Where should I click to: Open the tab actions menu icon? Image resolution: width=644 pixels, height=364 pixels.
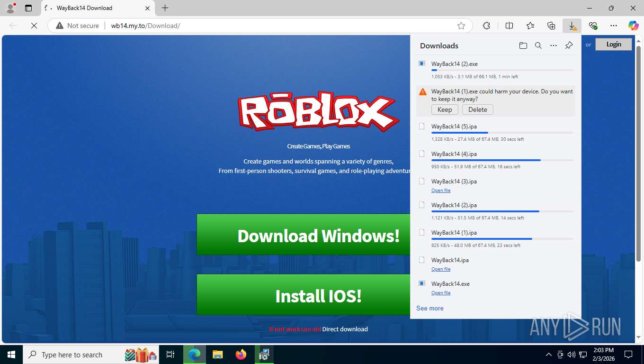(28, 8)
